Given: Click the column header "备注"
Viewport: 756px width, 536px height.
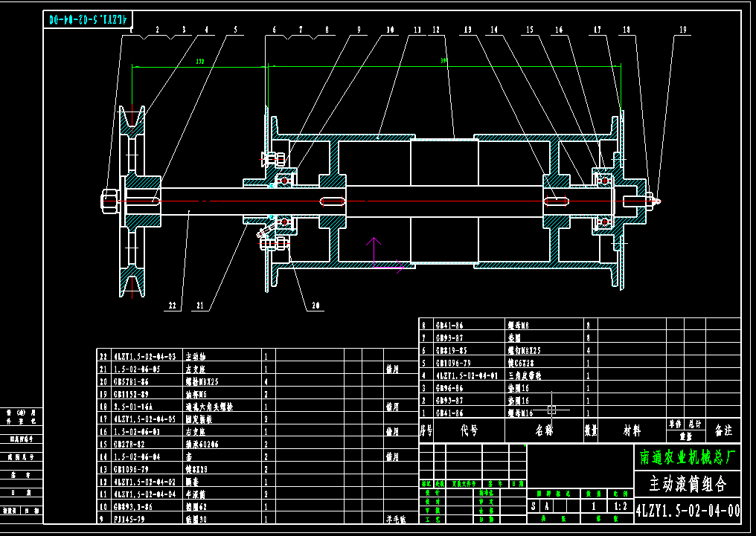Looking at the screenshot, I should pyautogui.click(x=724, y=430).
